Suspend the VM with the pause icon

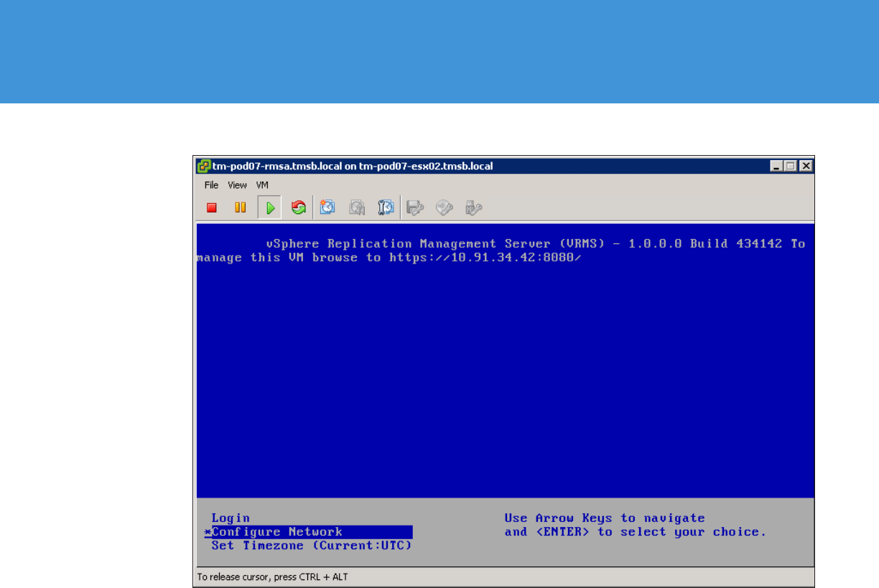[x=241, y=207]
